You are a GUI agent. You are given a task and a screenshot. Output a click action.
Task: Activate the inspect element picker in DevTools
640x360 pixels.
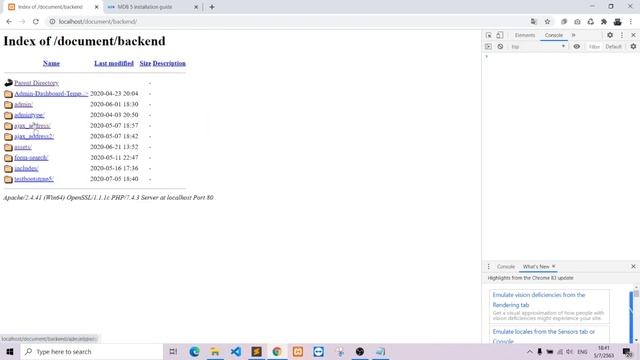click(489, 36)
